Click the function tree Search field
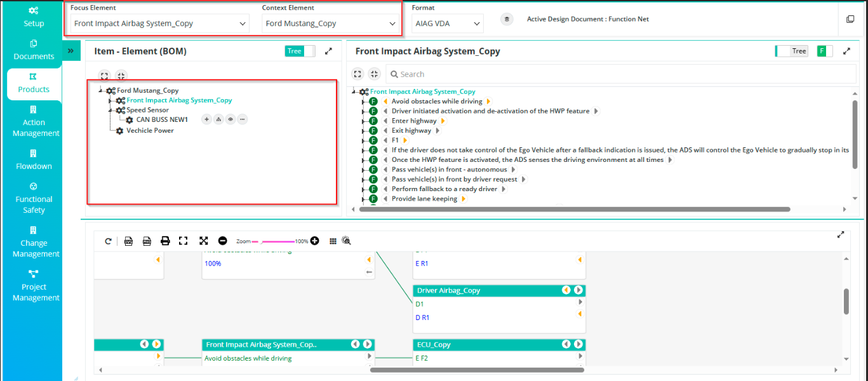The width and height of the screenshot is (868, 381). (620, 74)
